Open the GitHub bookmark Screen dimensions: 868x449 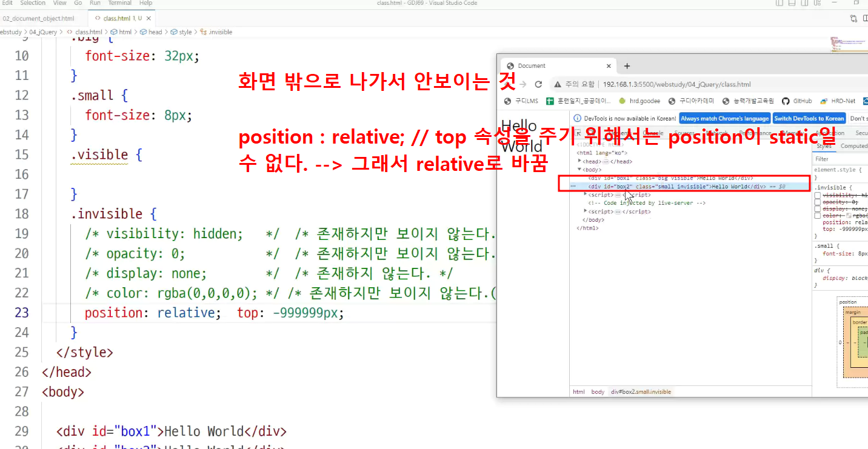(x=796, y=101)
